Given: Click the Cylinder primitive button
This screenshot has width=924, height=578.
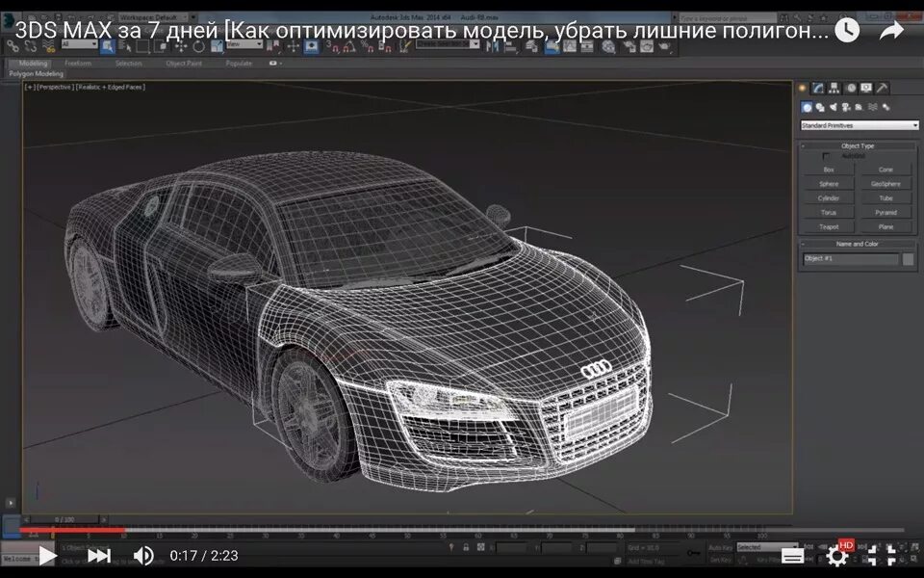Looking at the screenshot, I should [829, 198].
